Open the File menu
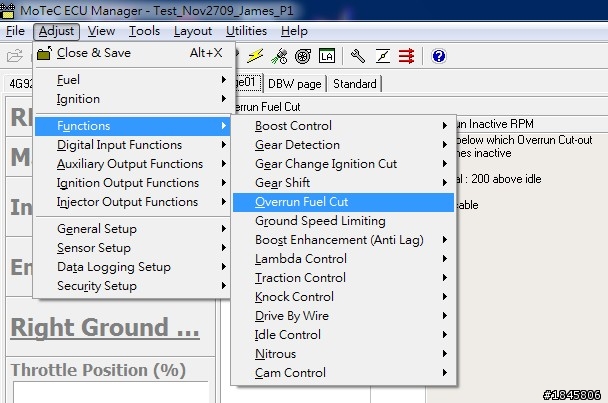The height and width of the screenshot is (403, 608). [x=15, y=31]
